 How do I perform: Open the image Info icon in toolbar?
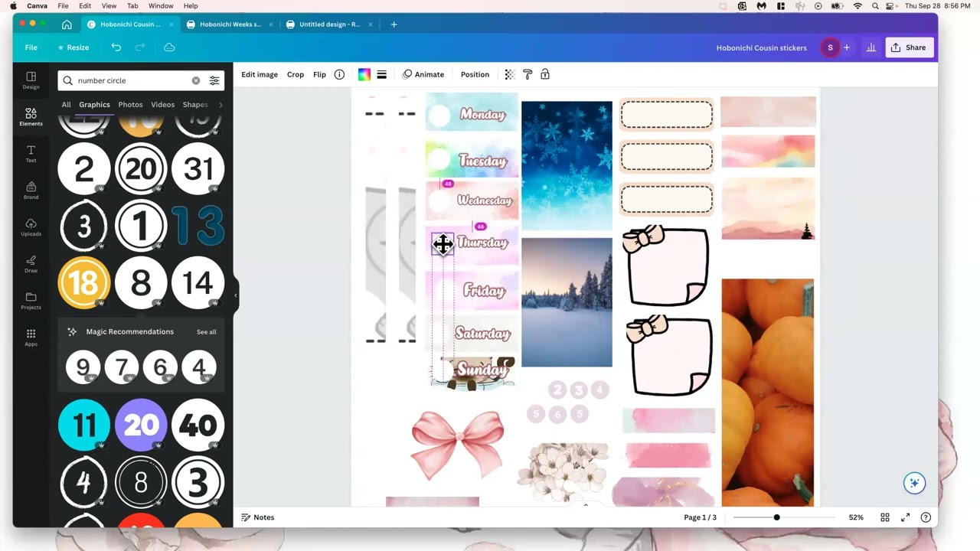[339, 74]
